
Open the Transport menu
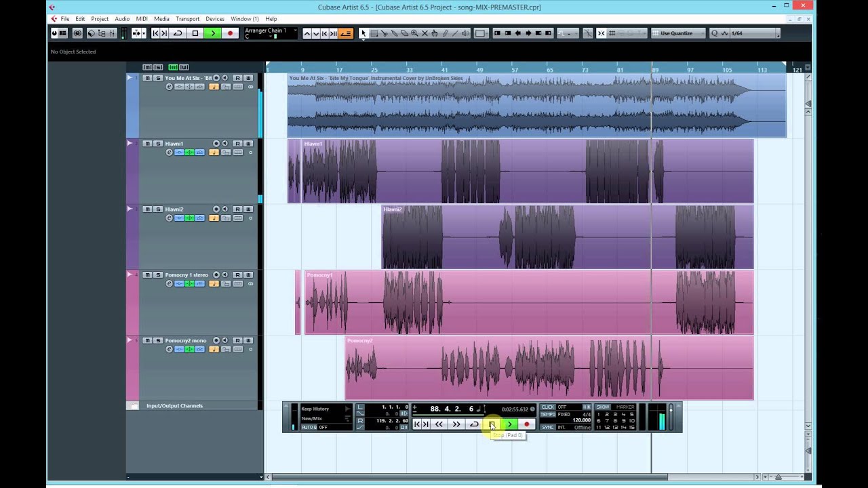(187, 19)
